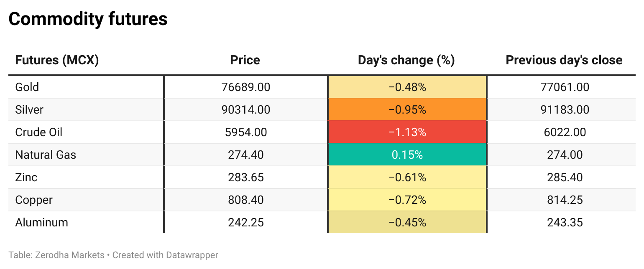Click the "Commodity futures" title
The height and width of the screenshot is (269, 644).
pyautogui.click(x=88, y=19)
